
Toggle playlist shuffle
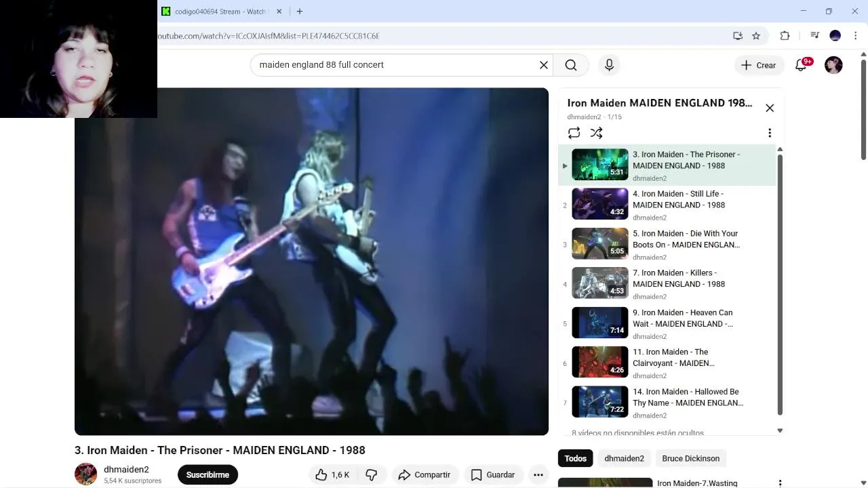[x=596, y=133]
